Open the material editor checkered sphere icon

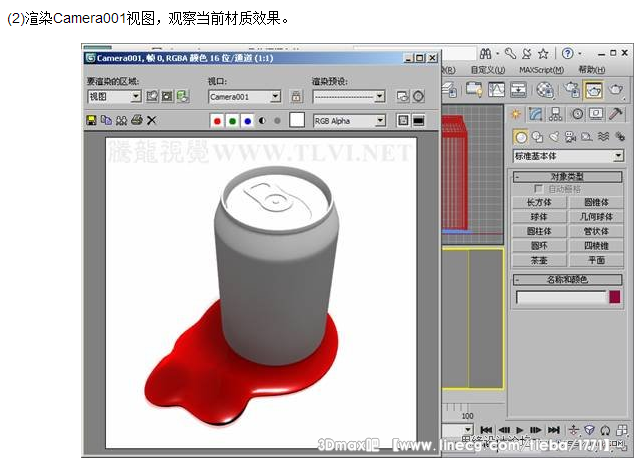545,90
